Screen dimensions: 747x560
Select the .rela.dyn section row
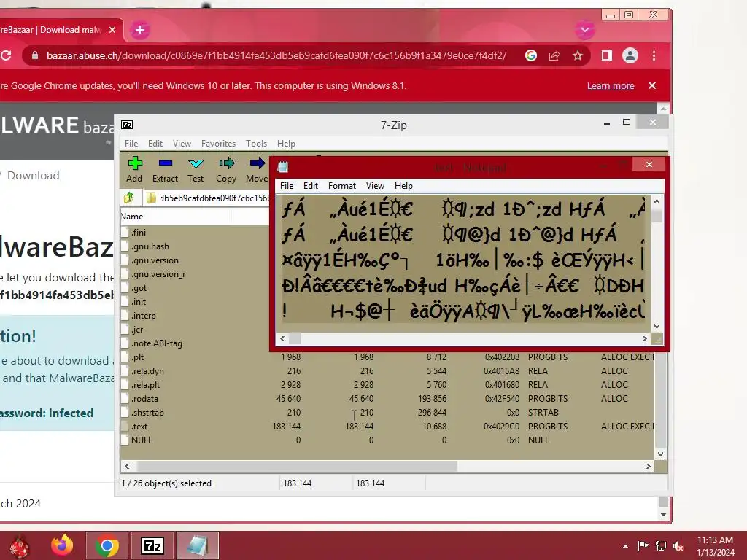click(x=387, y=371)
